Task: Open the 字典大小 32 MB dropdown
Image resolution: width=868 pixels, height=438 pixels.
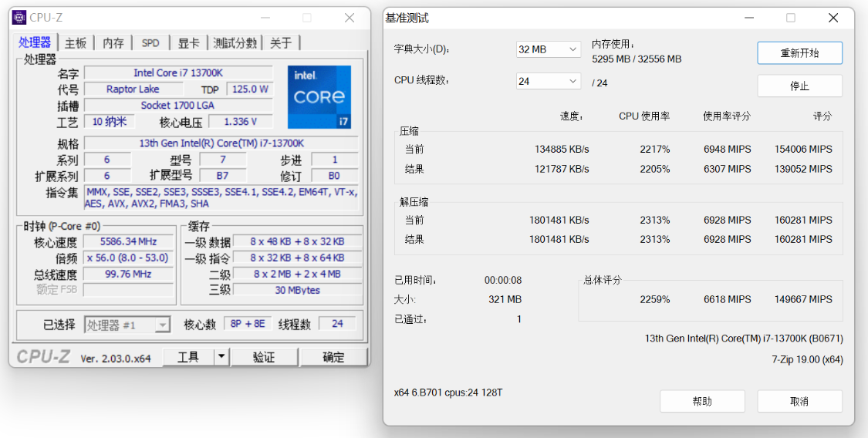Action: coord(548,49)
